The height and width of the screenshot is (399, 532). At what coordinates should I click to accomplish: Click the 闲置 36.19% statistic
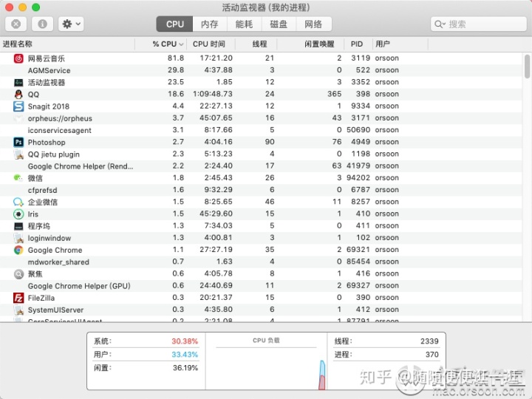point(146,368)
